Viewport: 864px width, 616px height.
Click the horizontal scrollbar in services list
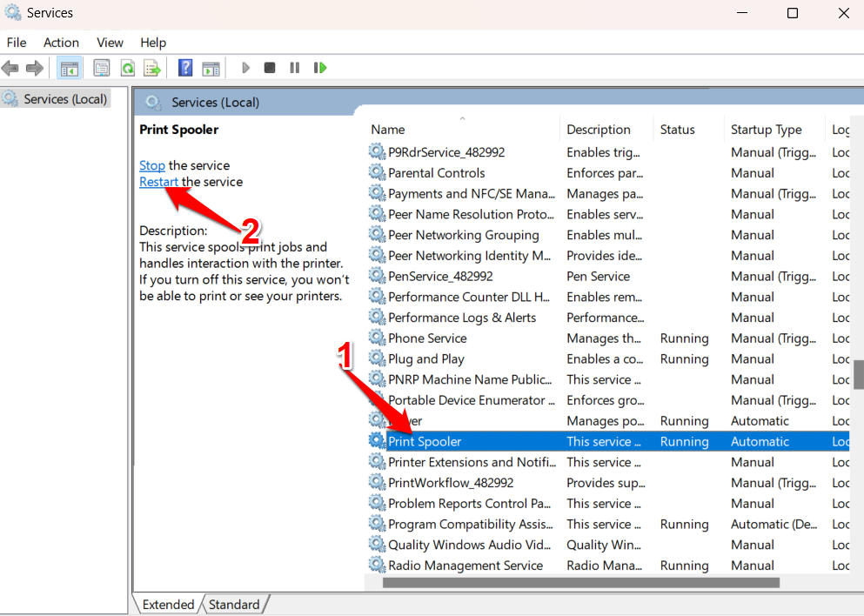click(580, 583)
